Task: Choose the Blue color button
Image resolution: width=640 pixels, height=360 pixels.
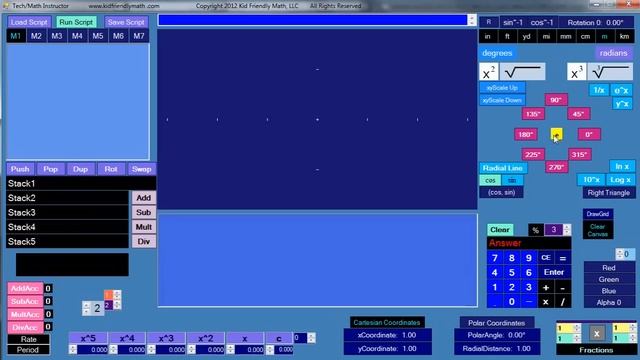Action: 609,291
